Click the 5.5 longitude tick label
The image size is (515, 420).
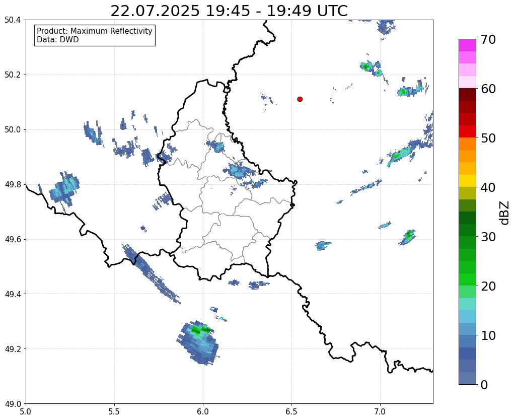tap(114, 411)
